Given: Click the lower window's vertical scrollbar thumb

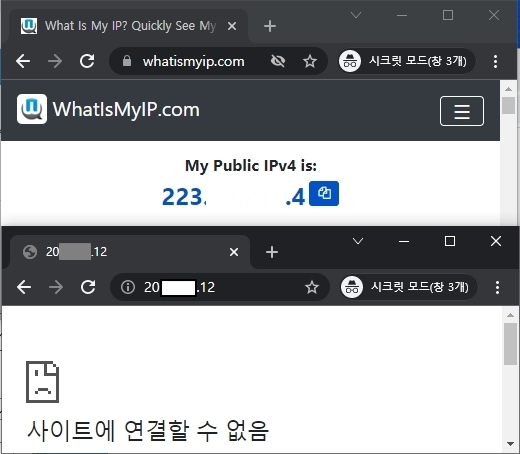Looking at the screenshot, I should (510, 344).
